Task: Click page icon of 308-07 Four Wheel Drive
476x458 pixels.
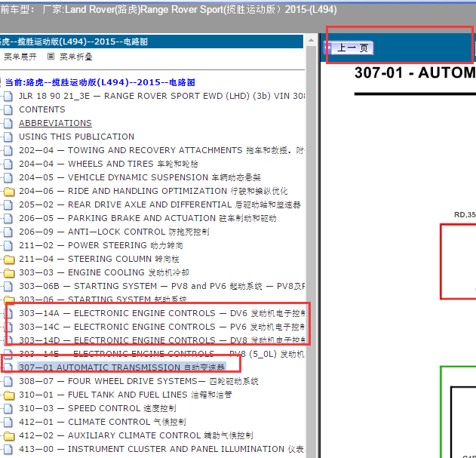Action: 8,382
